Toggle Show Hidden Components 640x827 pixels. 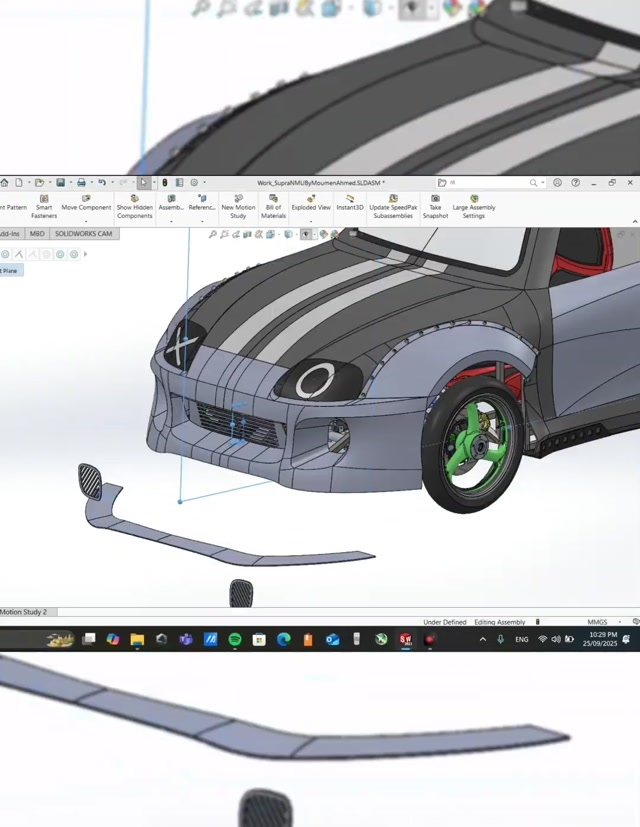pyautogui.click(x=135, y=206)
